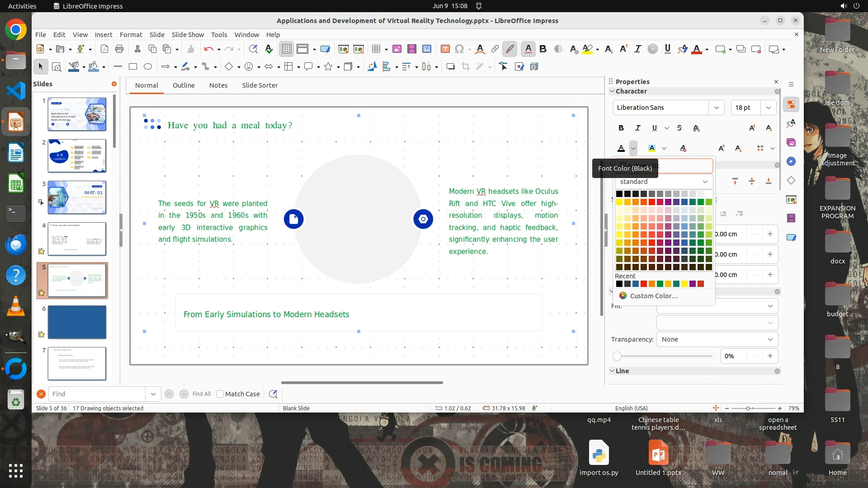
Task: Collapse the Line section expander
Action: pos(612,371)
